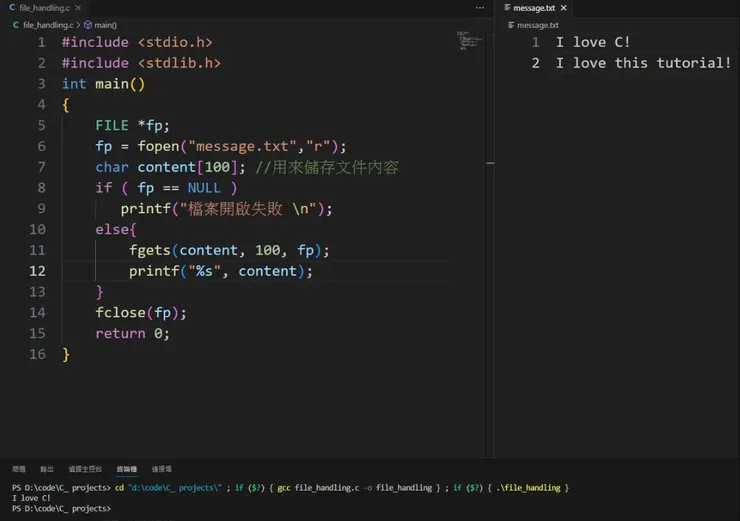
Task: Open the 問題 (Problems) panel tab
Action: (19, 468)
